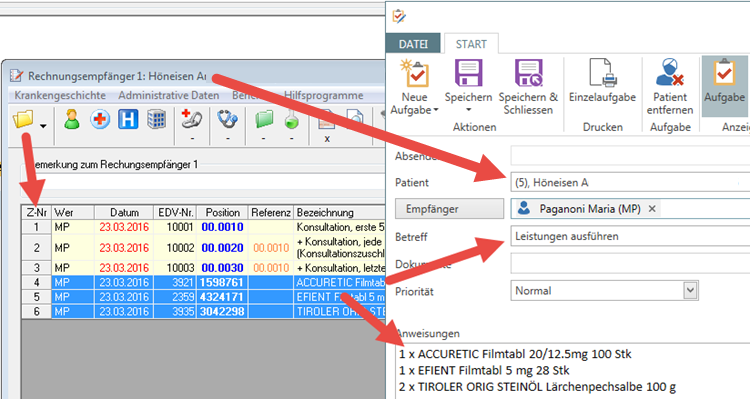
Task: Click into the Absender field
Action: coord(630,155)
